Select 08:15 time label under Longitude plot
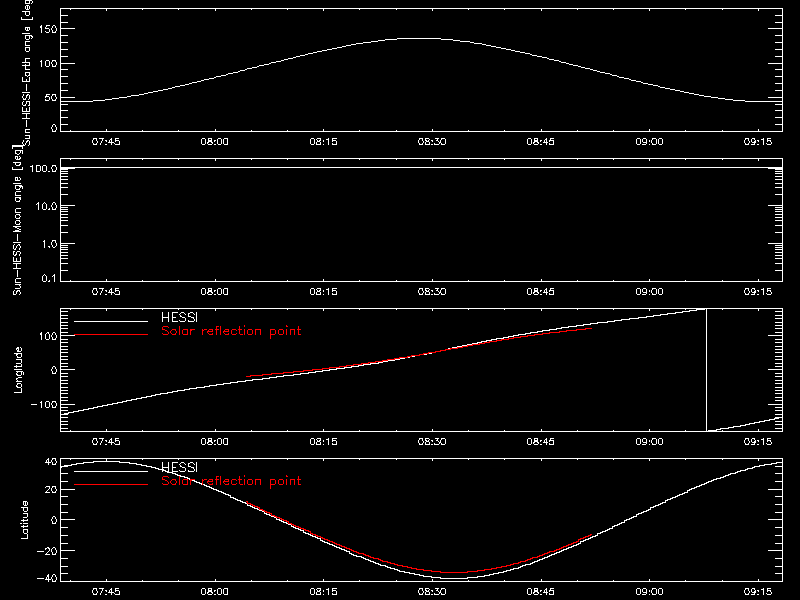 (323, 441)
